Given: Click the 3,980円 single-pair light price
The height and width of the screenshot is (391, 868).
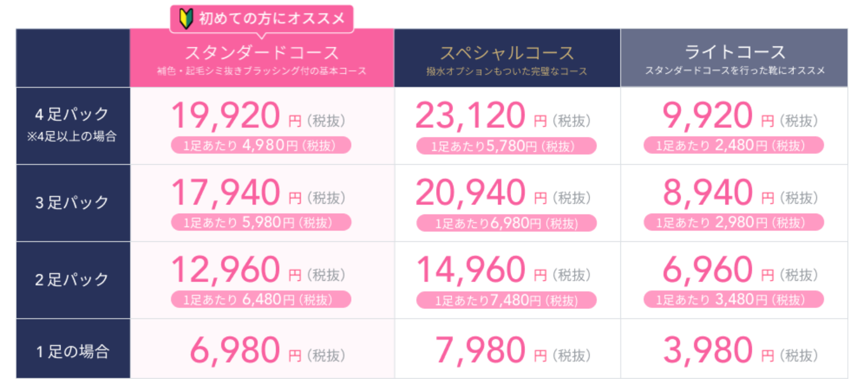Looking at the screenshot, I should 707,351.
